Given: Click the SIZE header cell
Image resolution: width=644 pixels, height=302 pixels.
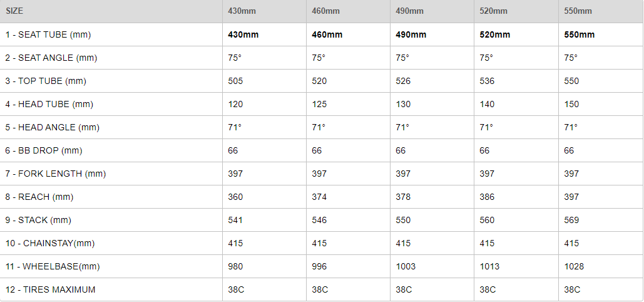Looking at the screenshot, I should (x=15, y=11).
